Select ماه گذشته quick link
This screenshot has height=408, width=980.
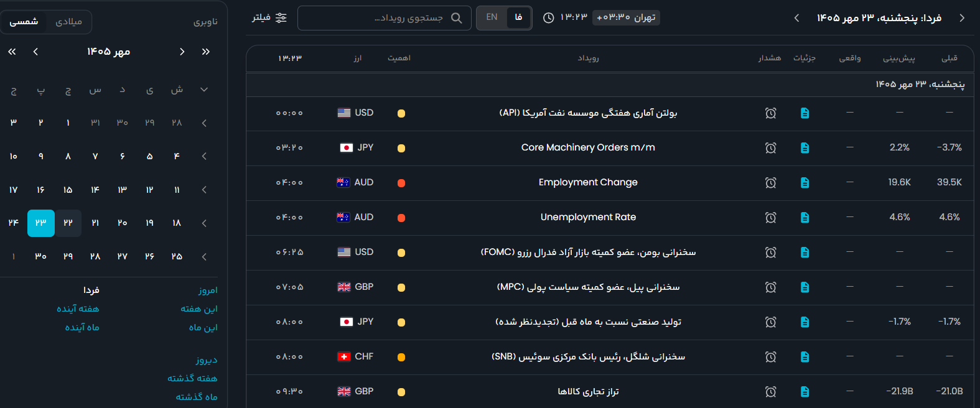click(197, 397)
